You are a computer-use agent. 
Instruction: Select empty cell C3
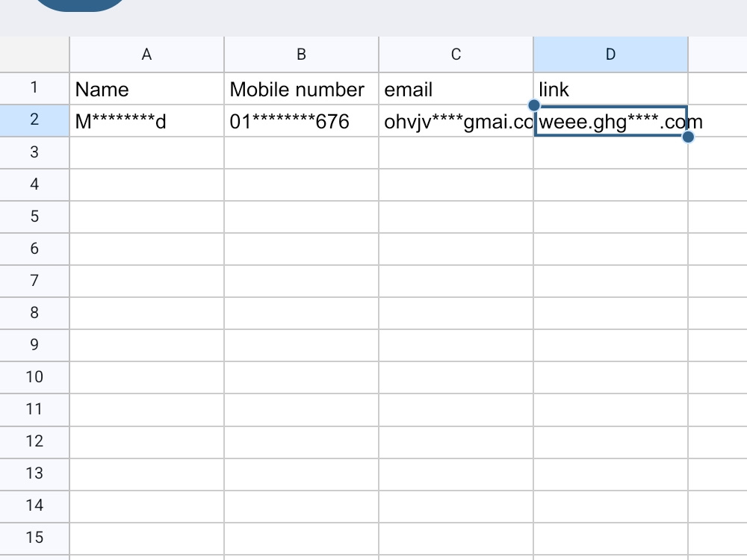(x=456, y=152)
